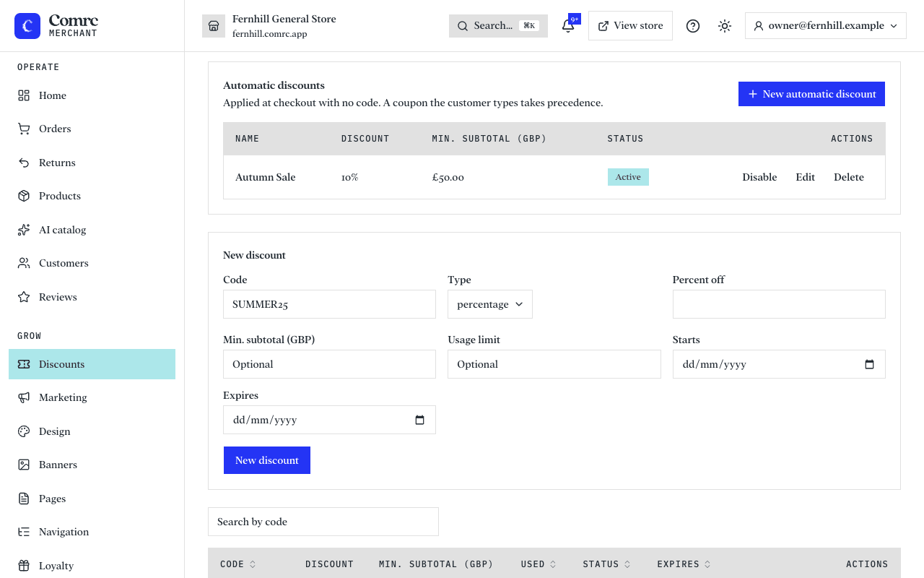This screenshot has height=578, width=924.
Task: Open Navigation in sidebar
Action: click(x=92, y=532)
